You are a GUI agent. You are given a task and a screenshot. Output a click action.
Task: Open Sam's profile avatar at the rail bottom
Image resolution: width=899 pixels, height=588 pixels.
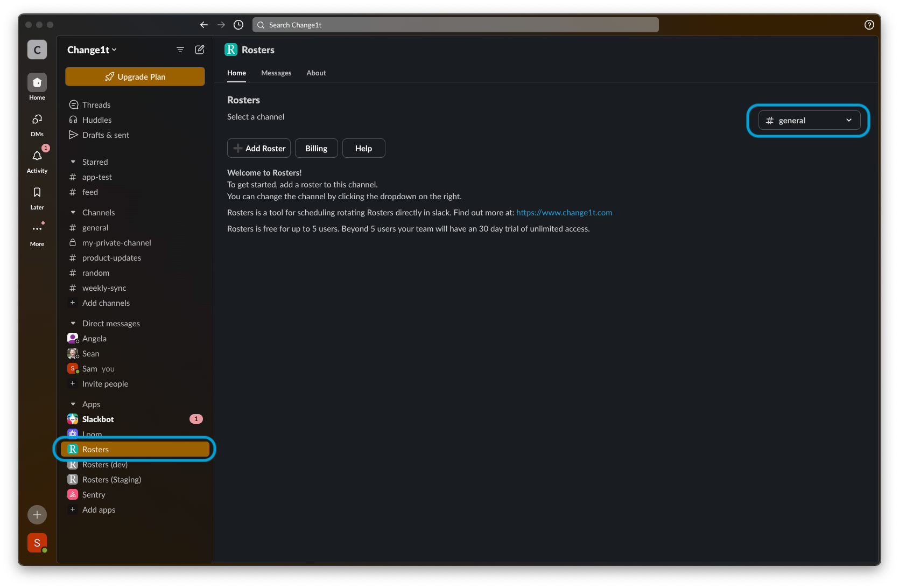coord(37,543)
